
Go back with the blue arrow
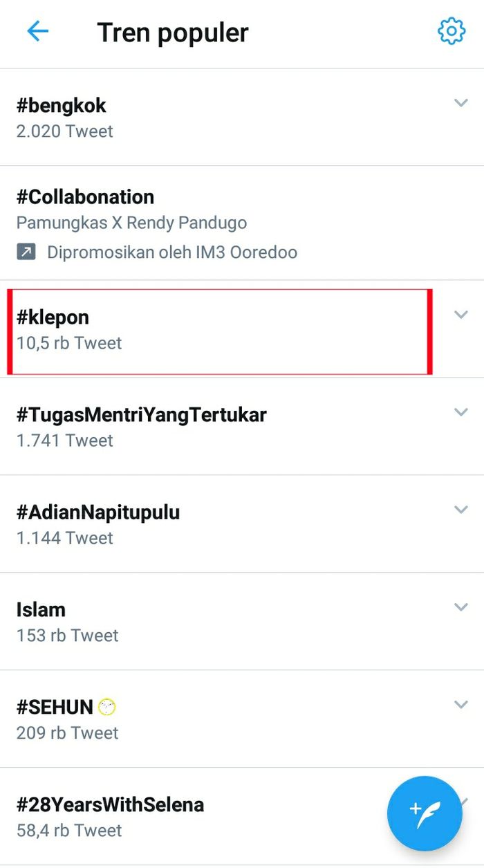[38, 30]
